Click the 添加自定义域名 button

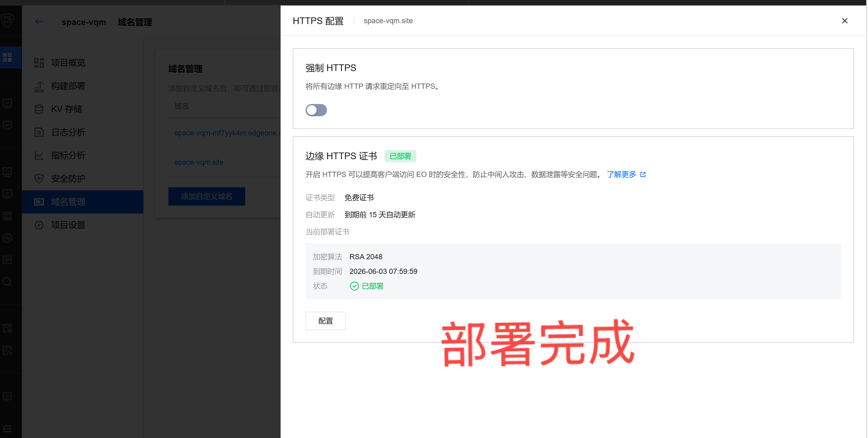click(206, 196)
